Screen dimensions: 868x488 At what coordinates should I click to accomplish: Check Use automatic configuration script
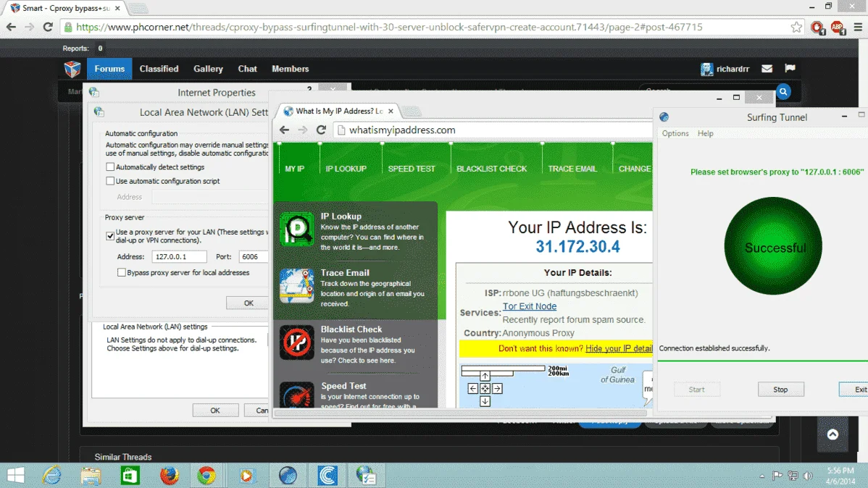click(x=110, y=181)
